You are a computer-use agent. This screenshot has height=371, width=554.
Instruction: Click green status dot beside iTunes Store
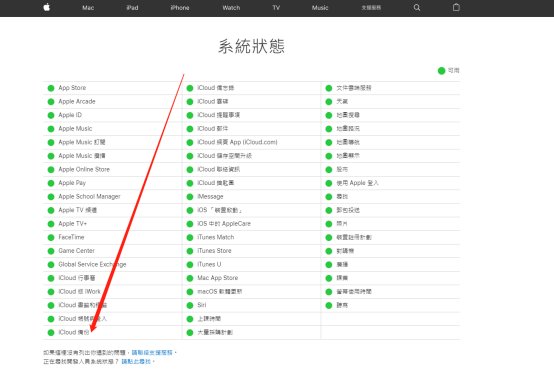coord(190,251)
